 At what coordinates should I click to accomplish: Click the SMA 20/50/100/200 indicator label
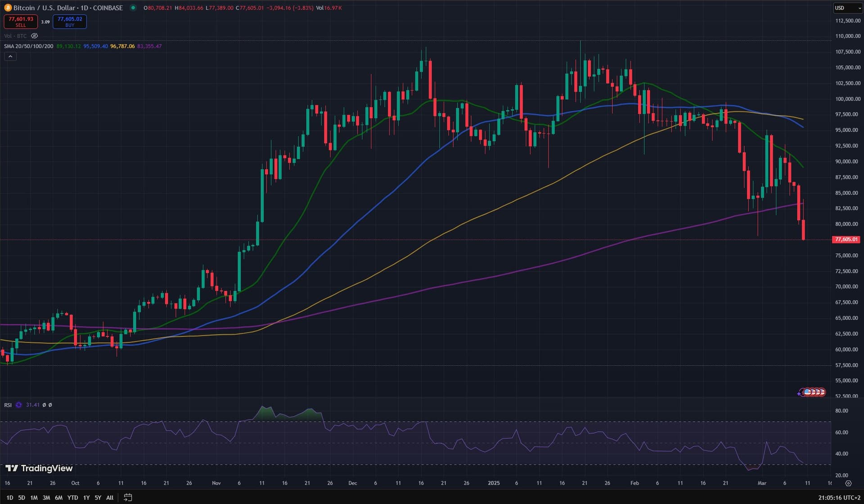pyautogui.click(x=29, y=46)
